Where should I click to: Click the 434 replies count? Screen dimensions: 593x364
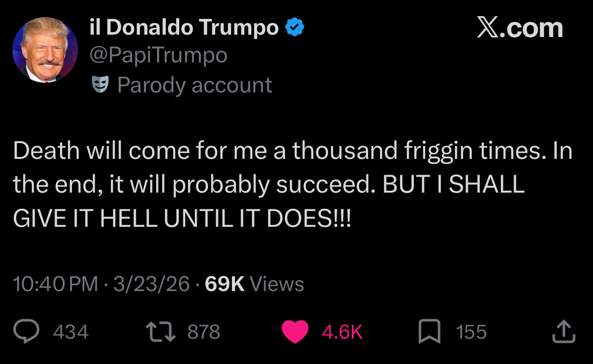(71, 332)
